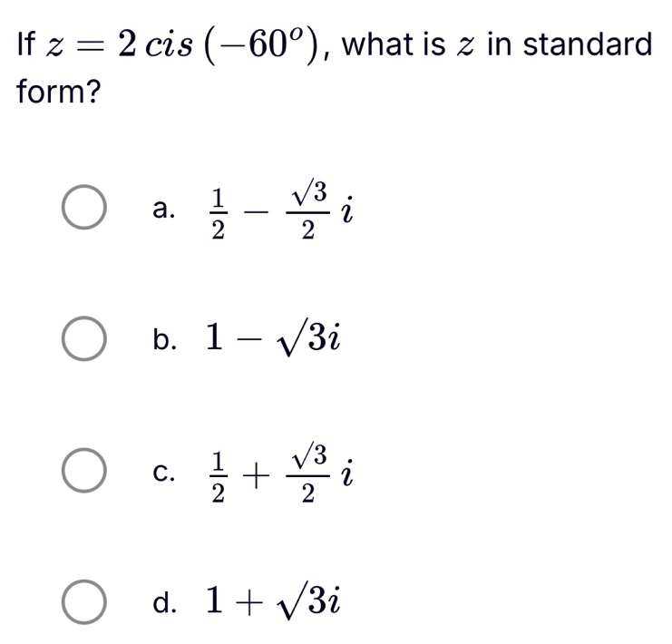Click the letter label "c."
The height and width of the screenshot is (644, 672).
(x=163, y=472)
